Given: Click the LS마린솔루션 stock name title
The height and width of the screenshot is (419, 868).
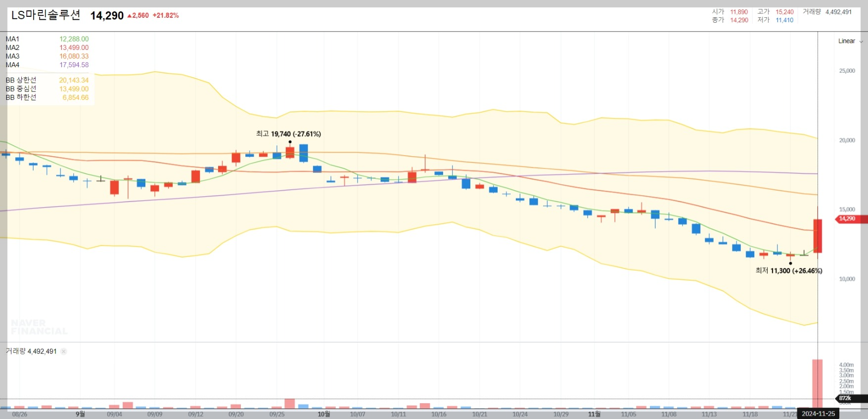Looking at the screenshot, I should [46, 15].
